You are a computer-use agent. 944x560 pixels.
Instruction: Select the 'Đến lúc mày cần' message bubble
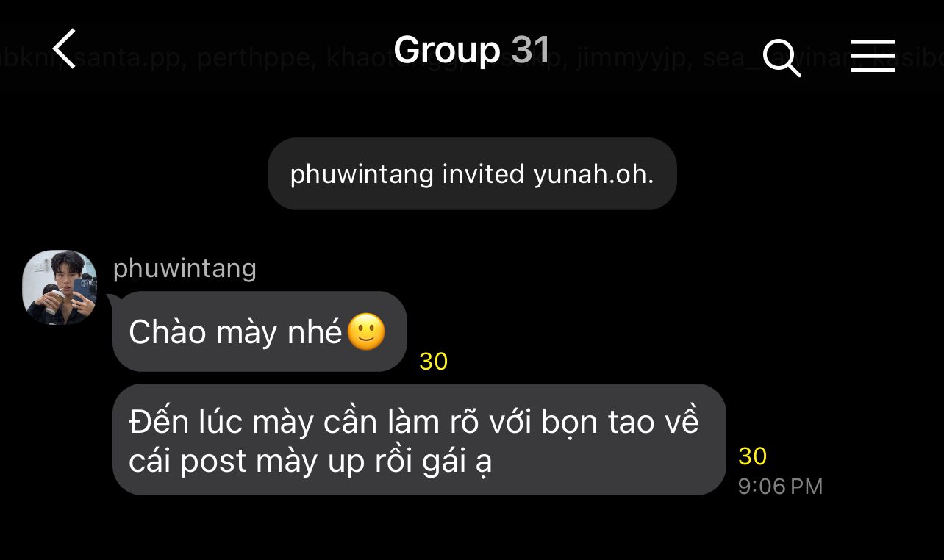[x=419, y=439]
